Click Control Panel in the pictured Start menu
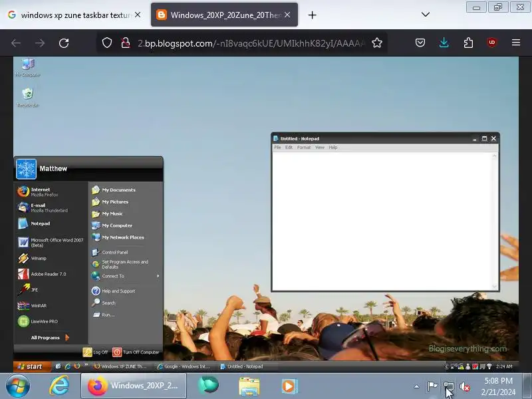The width and height of the screenshot is (532, 399). (x=114, y=253)
